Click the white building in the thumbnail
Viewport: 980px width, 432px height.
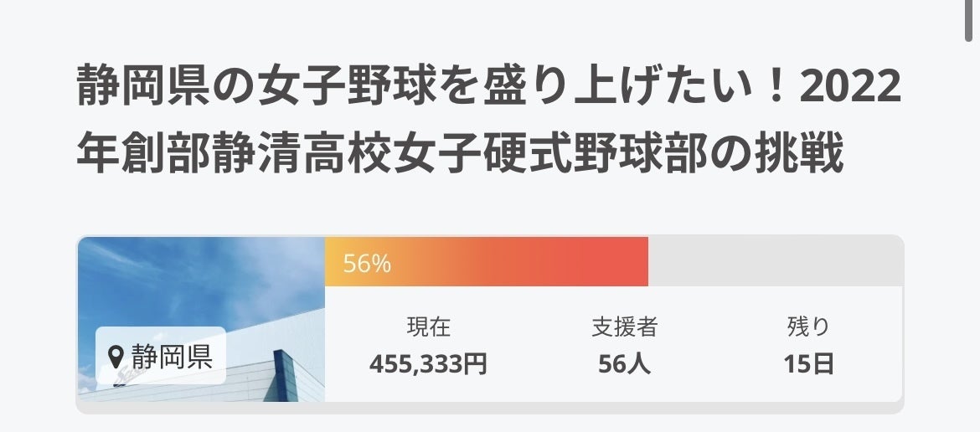(x=276, y=368)
